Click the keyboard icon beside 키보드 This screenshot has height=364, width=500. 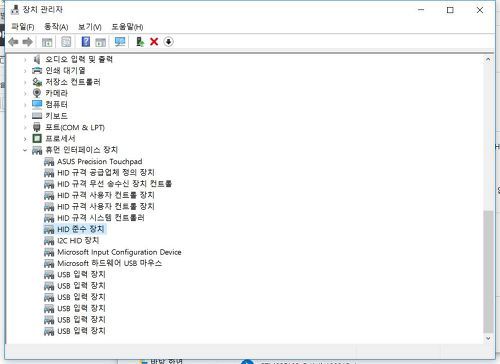[x=37, y=116]
